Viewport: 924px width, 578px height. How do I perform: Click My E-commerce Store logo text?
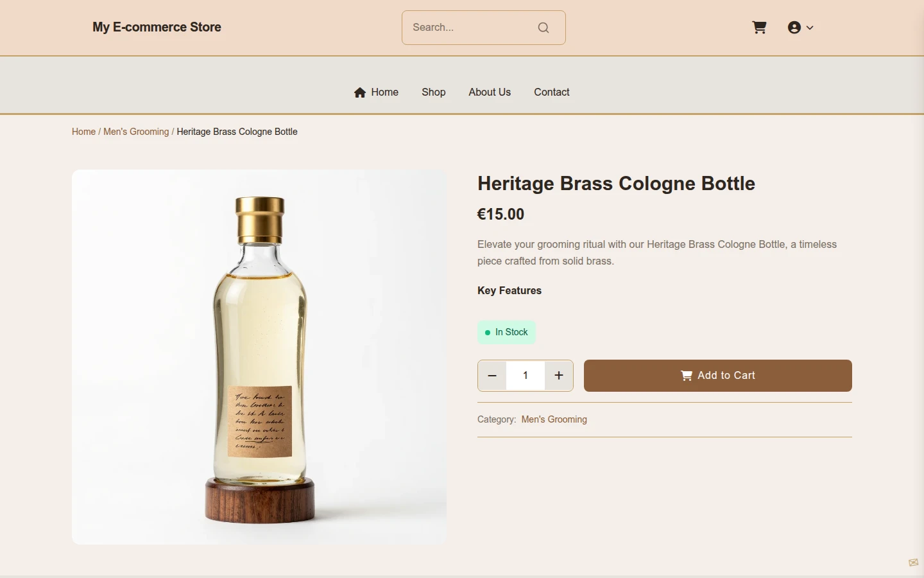(157, 27)
